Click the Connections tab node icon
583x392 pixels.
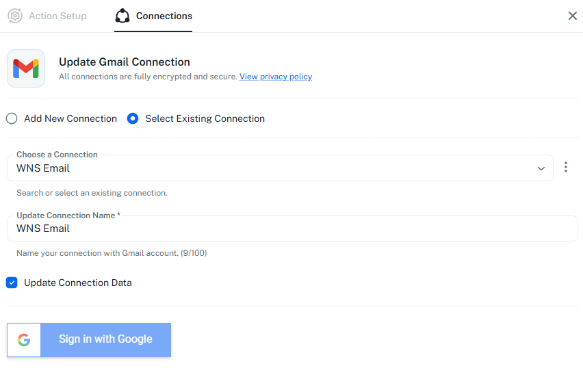[x=122, y=16]
